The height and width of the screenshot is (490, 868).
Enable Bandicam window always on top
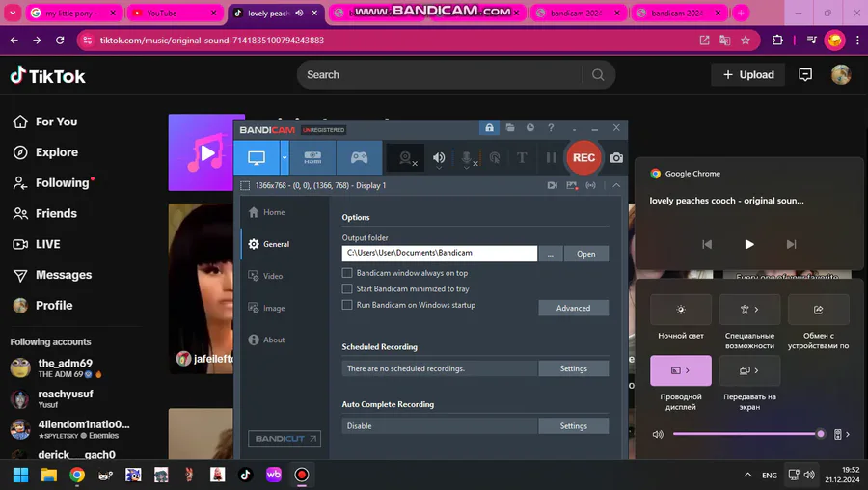[347, 273]
